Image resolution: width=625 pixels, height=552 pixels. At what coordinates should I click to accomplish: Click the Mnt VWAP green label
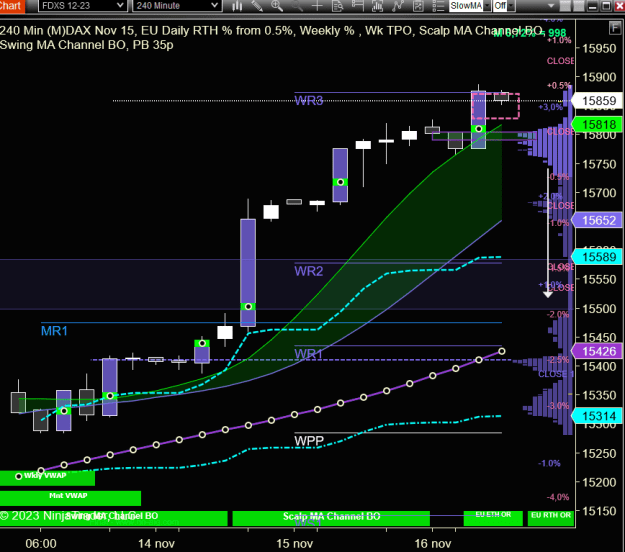(70, 498)
